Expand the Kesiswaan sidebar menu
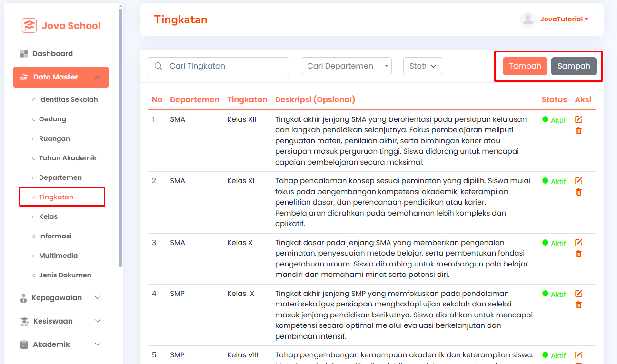The width and height of the screenshot is (617, 364). (61, 321)
